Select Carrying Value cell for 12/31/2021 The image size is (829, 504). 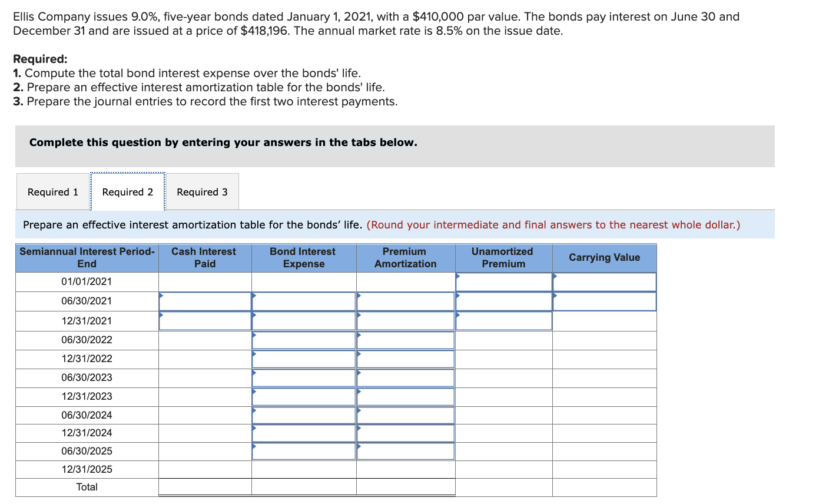pos(604,321)
